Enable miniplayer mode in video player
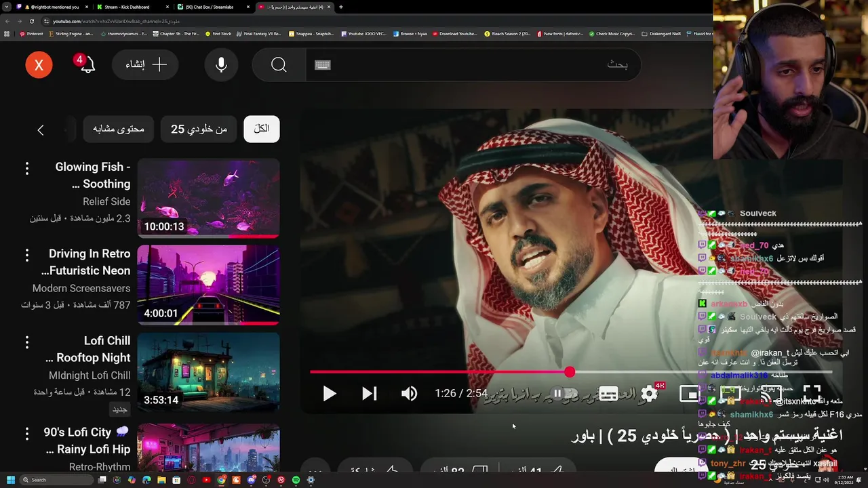Viewport: 868px width, 488px height. 689,393
